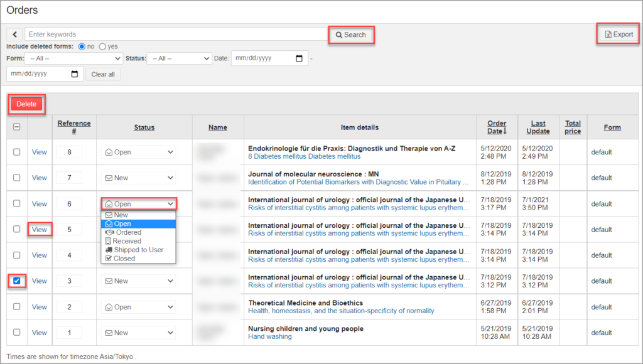The image size is (643, 364).
Task: View order with reference 7
Action: 40,178
